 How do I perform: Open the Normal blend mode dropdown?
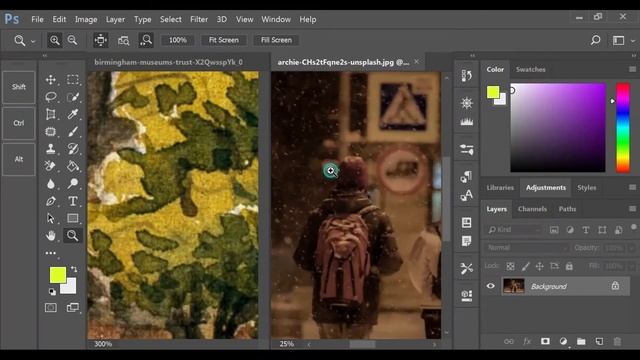(x=527, y=248)
